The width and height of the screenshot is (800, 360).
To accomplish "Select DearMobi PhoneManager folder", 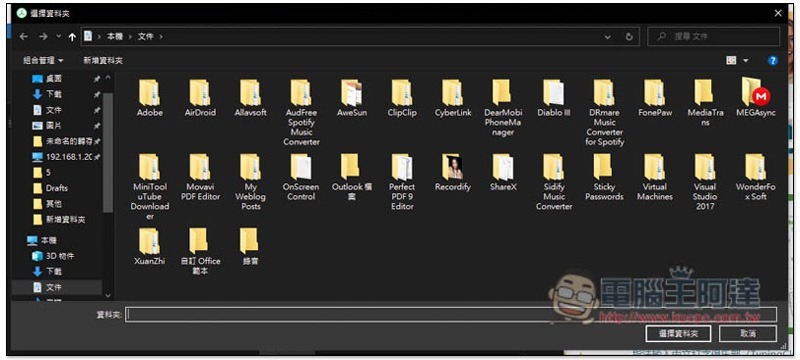I will tap(503, 108).
